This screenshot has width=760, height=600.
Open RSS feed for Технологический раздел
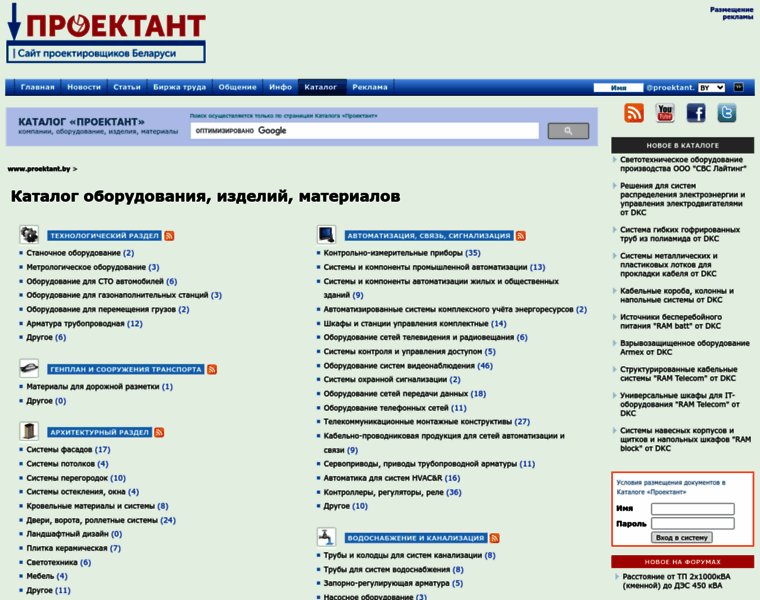coord(169,236)
